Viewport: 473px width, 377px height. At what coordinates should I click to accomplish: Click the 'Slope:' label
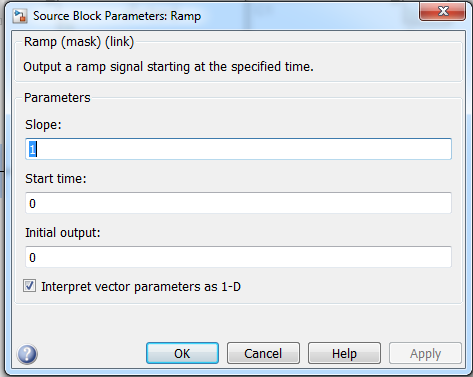tap(43, 125)
